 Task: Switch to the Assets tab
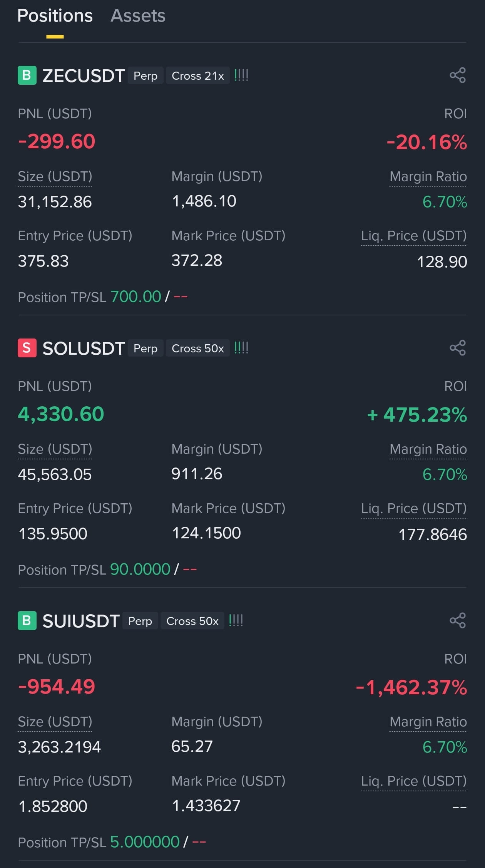coord(138,16)
